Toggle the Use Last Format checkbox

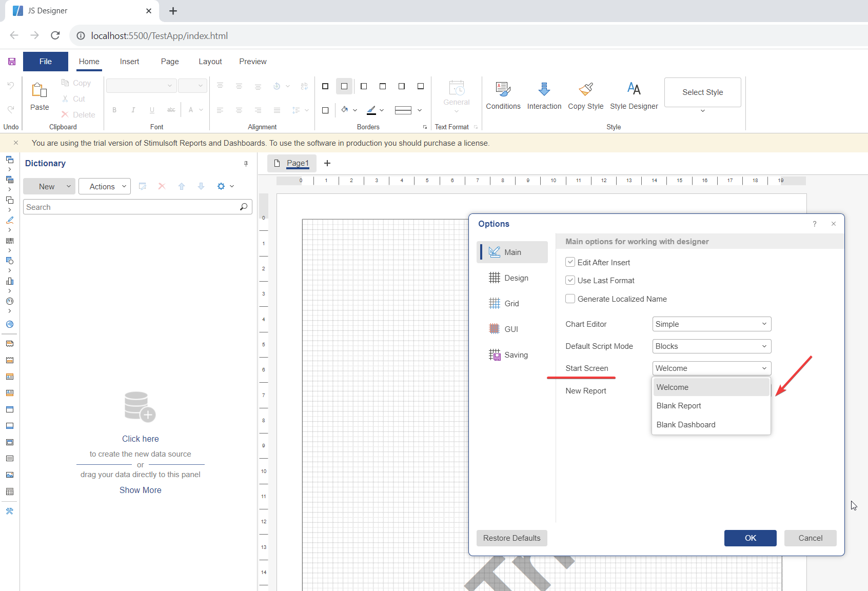(570, 280)
